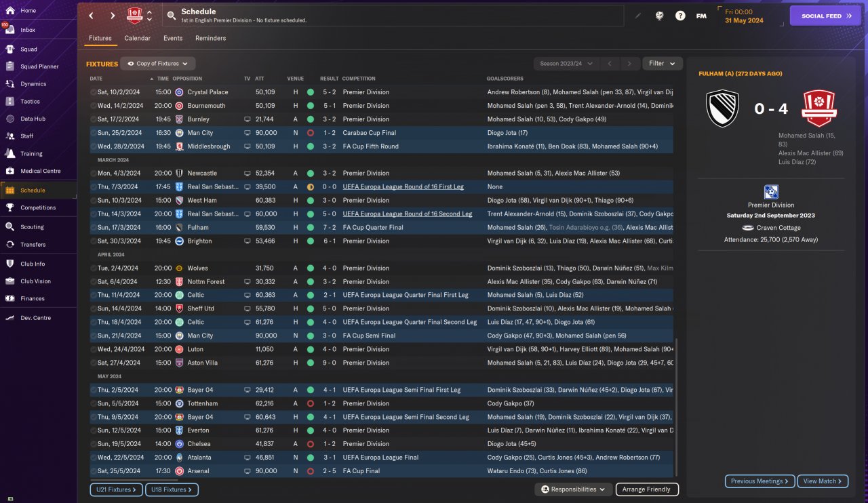This screenshot has width=868, height=503.
Task: Toggle the checkmark for the Bournemouth fixture
Action: pos(94,106)
